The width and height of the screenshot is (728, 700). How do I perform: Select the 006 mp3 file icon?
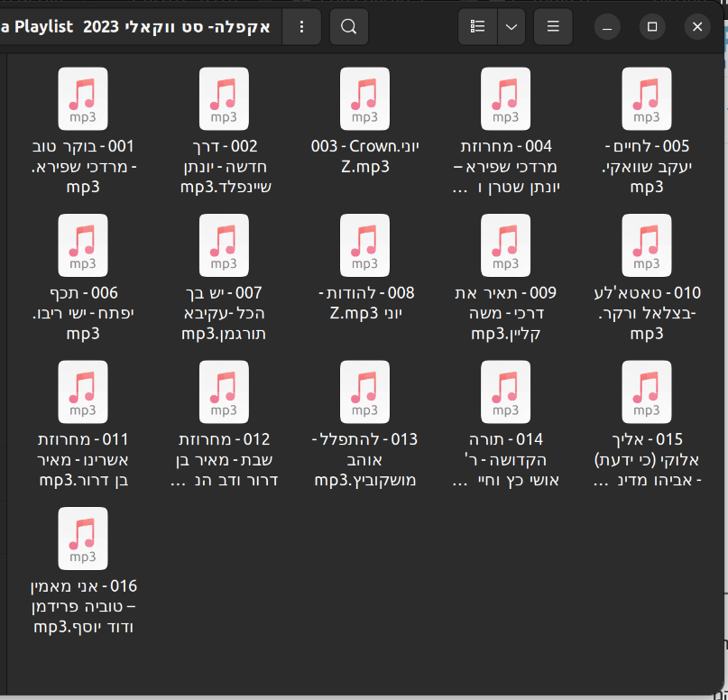point(83,244)
